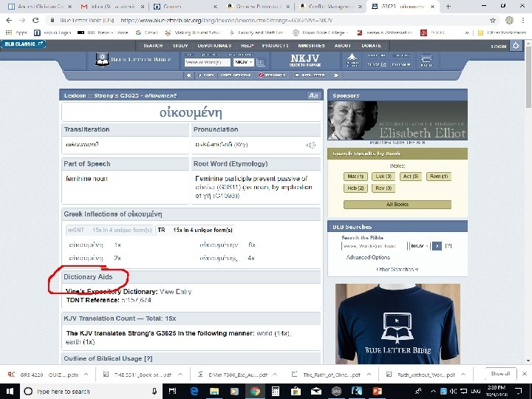Open the SEARCH menu in the site navigation

coord(153,46)
